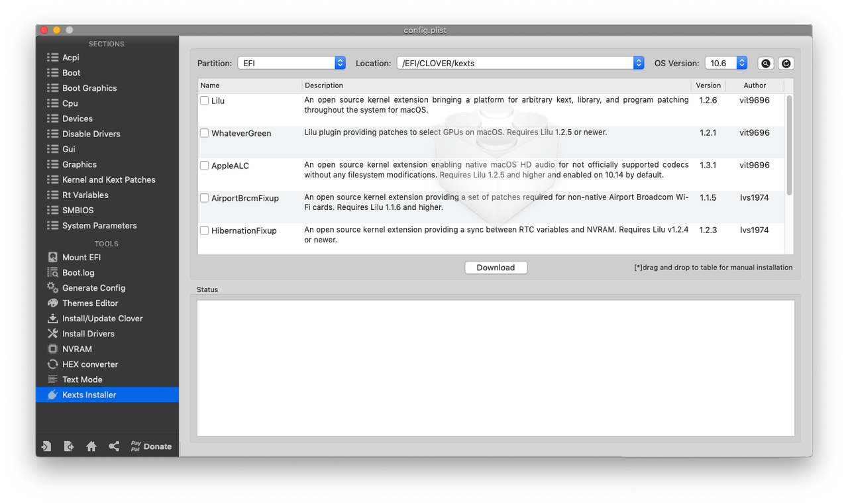
Task: Click the Boot.log magnifier icon
Action: (x=52, y=272)
